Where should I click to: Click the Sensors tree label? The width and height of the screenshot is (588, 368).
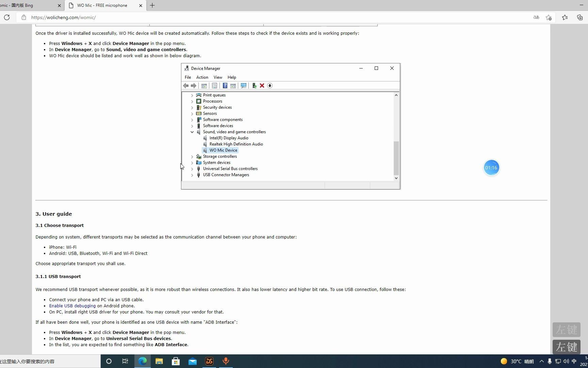tap(210, 113)
